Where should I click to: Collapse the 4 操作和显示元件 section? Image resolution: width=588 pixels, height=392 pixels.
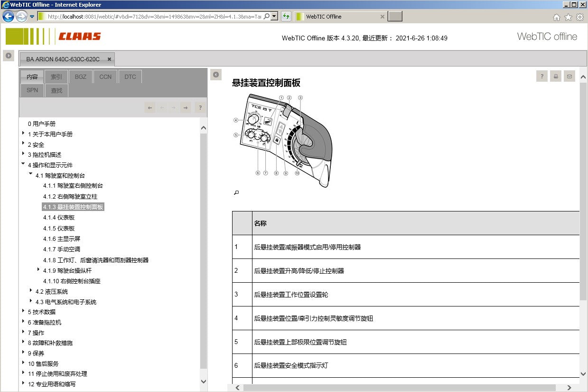pos(23,164)
